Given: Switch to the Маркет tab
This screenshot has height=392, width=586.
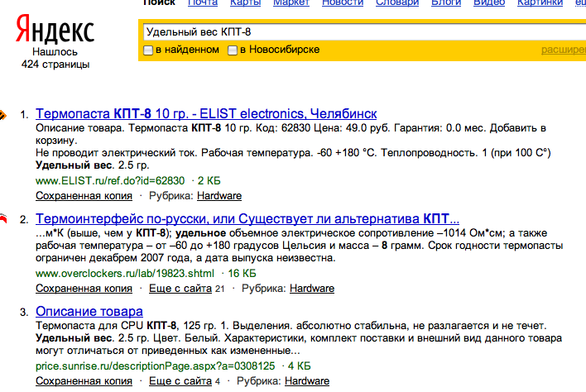Looking at the screenshot, I should pos(291,3).
